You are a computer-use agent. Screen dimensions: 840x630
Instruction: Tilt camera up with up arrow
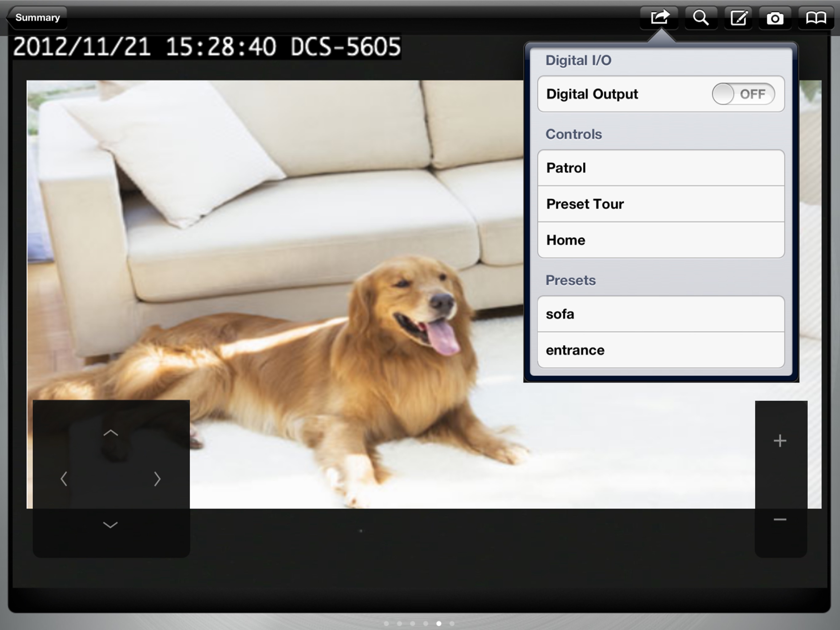point(110,433)
